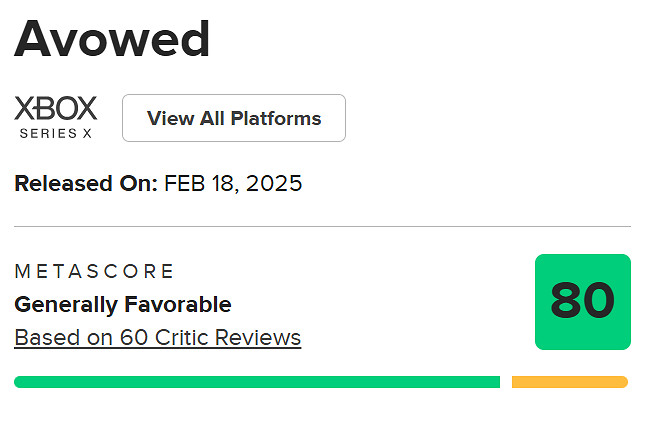The height and width of the screenshot is (421, 646).
Task: Click the year 2025 in the release date
Action: point(275,184)
